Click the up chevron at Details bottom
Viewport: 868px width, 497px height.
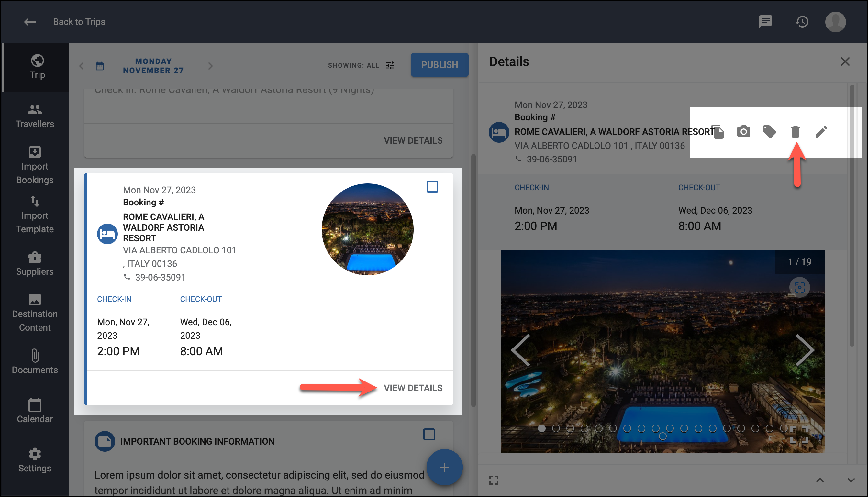pos(820,480)
